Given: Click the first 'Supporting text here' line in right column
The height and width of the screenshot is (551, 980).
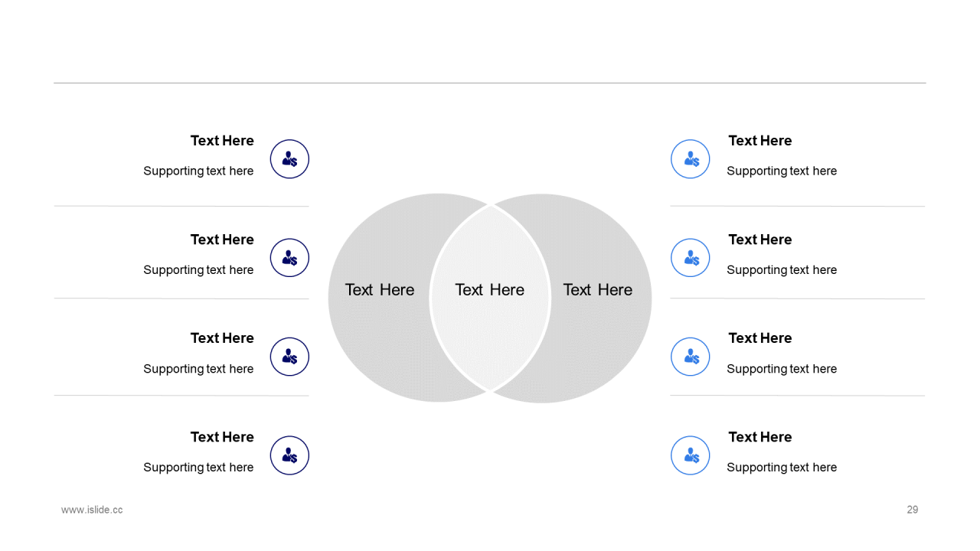Looking at the screenshot, I should click(782, 171).
